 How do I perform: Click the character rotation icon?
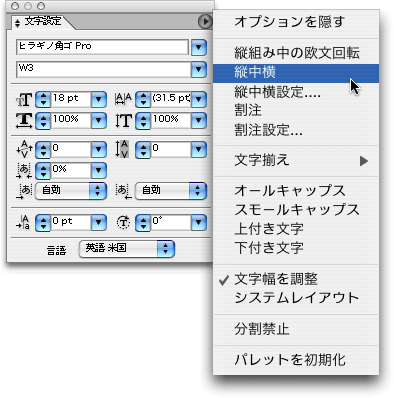123,222
